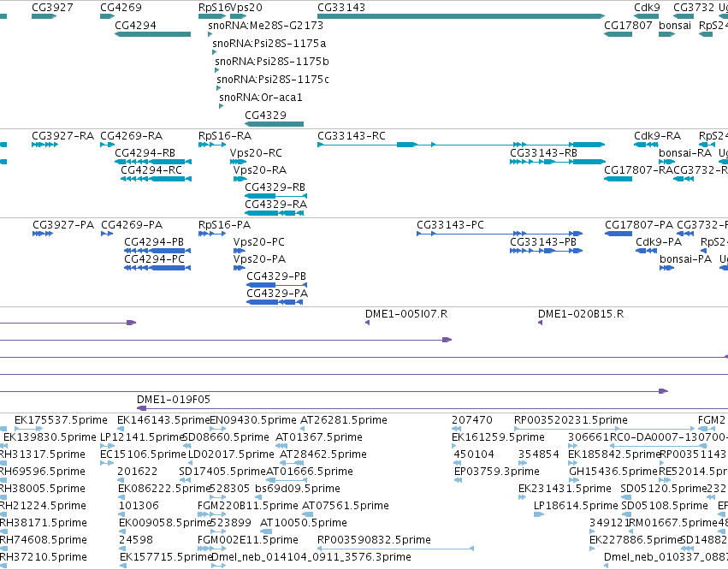Select the CG4294-PC protein
Screen dimensions: 728x570
coord(157,268)
